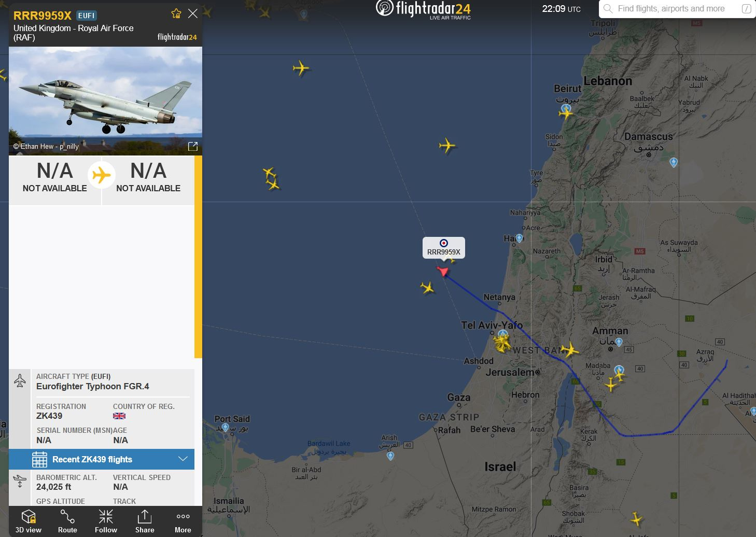Viewport: 756px width, 537px height.
Task: Add RRR9959X to favorites with star icon
Action: tap(176, 13)
